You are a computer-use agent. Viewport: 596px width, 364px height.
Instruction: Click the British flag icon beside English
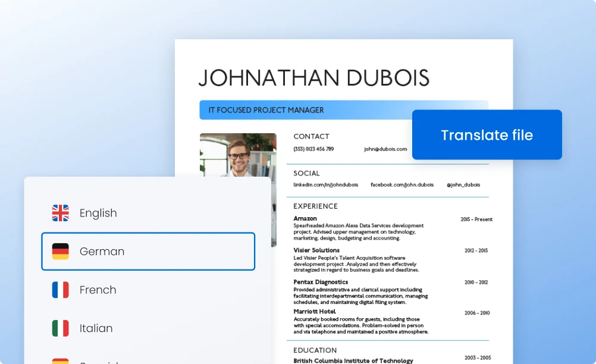(60, 212)
